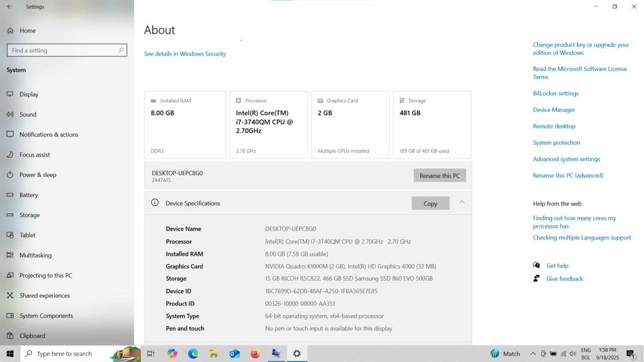Collapse the Device Specifications section
Screen dimensions: 644x362
coord(462,202)
